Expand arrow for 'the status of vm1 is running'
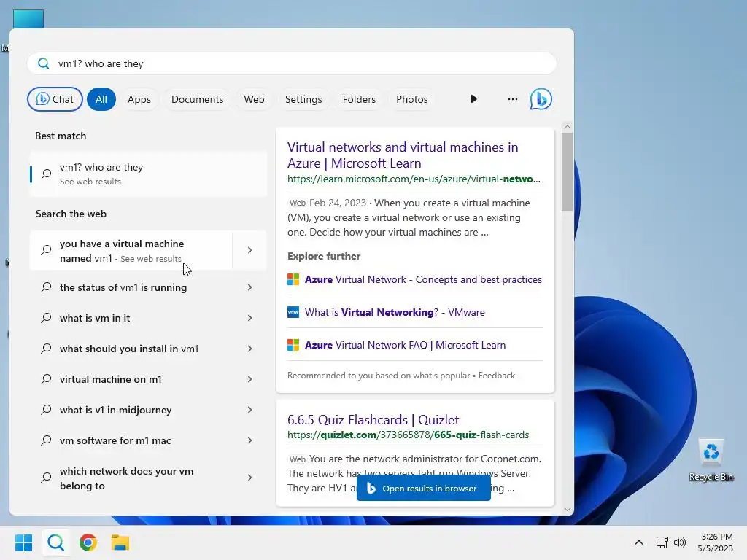The image size is (747, 560). 249,287
